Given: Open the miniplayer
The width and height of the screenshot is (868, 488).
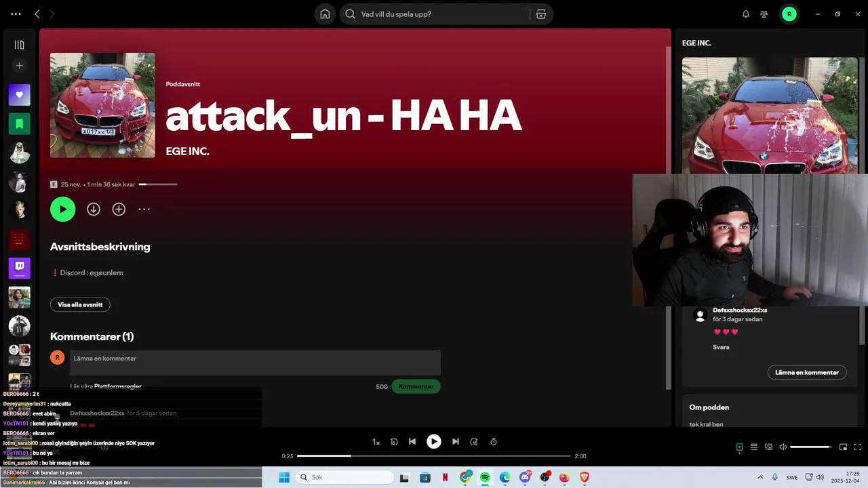Looking at the screenshot, I should pyautogui.click(x=843, y=447).
